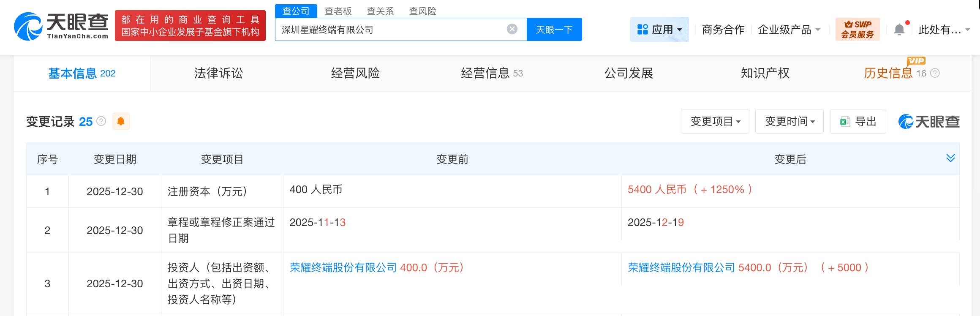The height and width of the screenshot is (316, 980).
Task: Export records via 导出 Excel button
Action: click(x=857, y=122)
